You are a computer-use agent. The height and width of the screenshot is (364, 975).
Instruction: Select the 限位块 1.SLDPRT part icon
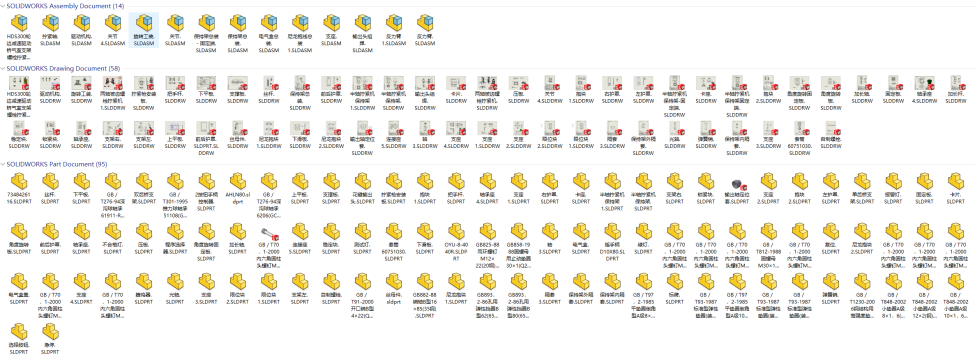tap(269, 282)
